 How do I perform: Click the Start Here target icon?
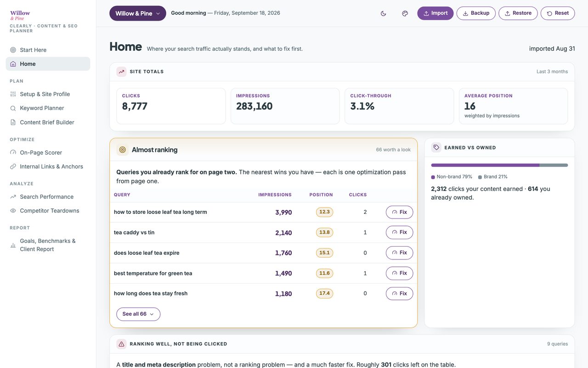coord(13,50)
